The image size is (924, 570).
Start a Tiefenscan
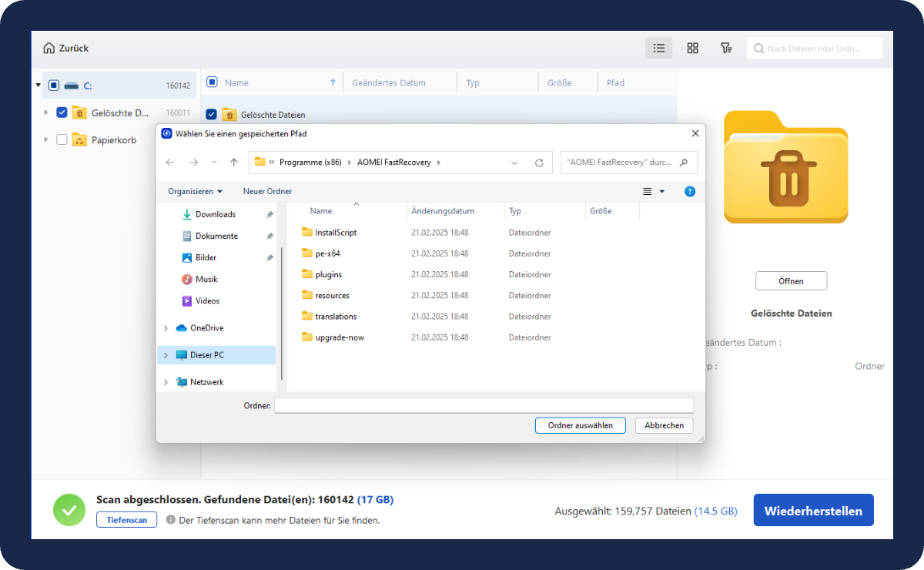pyautogui.click(x=126, y=520)
